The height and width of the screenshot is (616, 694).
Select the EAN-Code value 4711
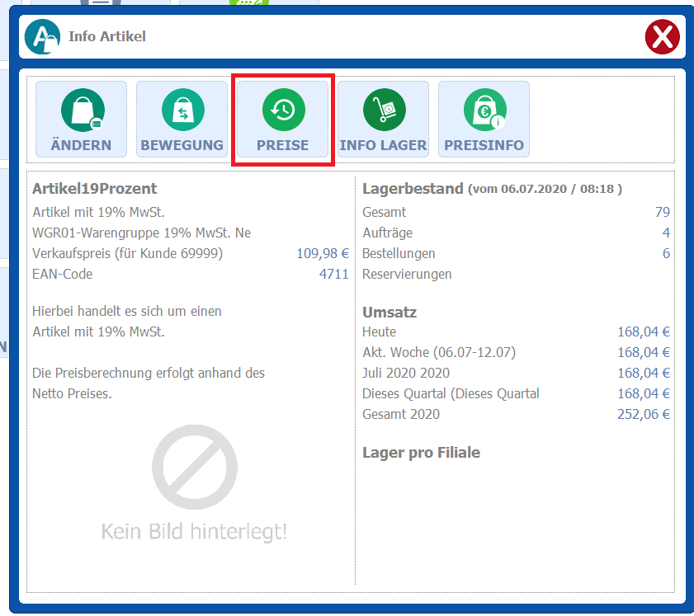point(333,274)
